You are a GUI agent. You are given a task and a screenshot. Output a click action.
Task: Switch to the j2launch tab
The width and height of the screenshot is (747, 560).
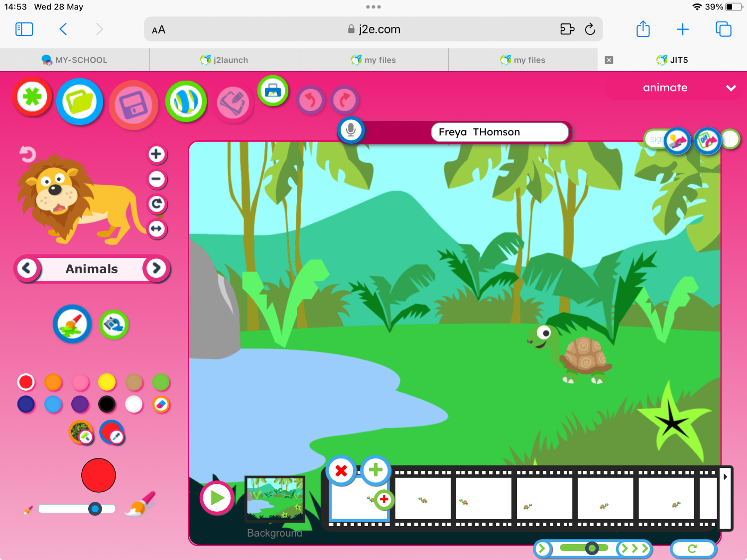[x=224, y=60]
